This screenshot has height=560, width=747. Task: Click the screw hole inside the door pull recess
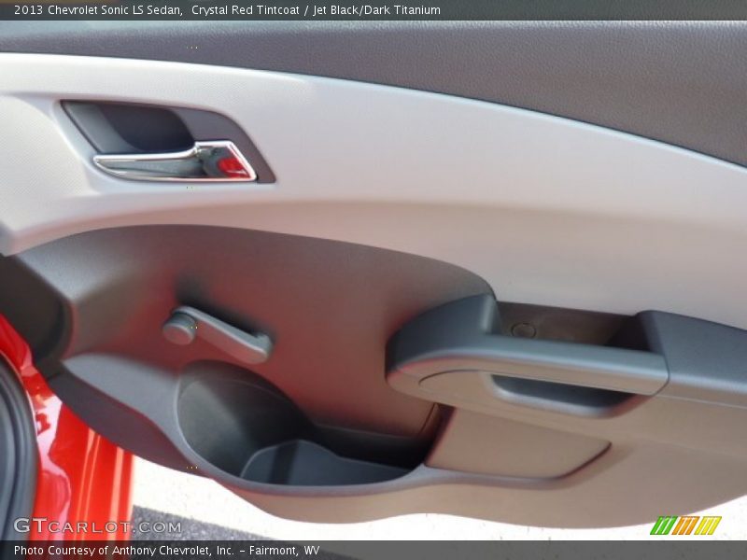[524, 329]
